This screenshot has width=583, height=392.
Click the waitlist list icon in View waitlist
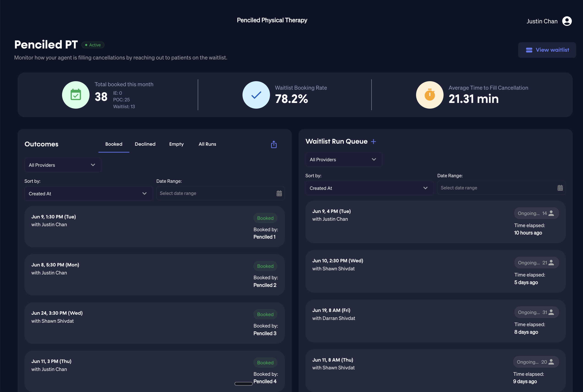pos(529,50)
